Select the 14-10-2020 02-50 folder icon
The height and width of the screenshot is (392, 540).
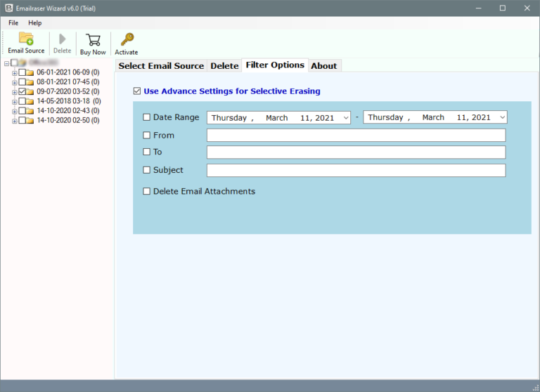pyautogui.click(x=30, y=121)
